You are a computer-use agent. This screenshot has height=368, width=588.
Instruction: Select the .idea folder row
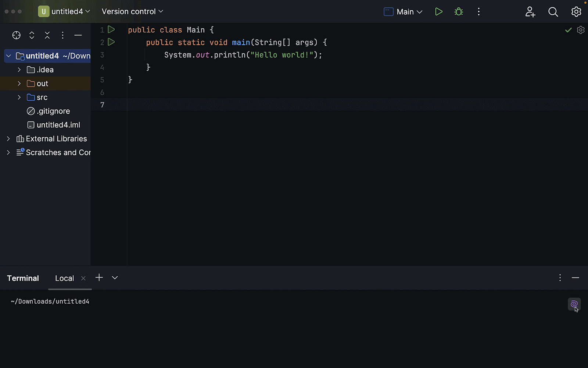(x=45, y=70)
